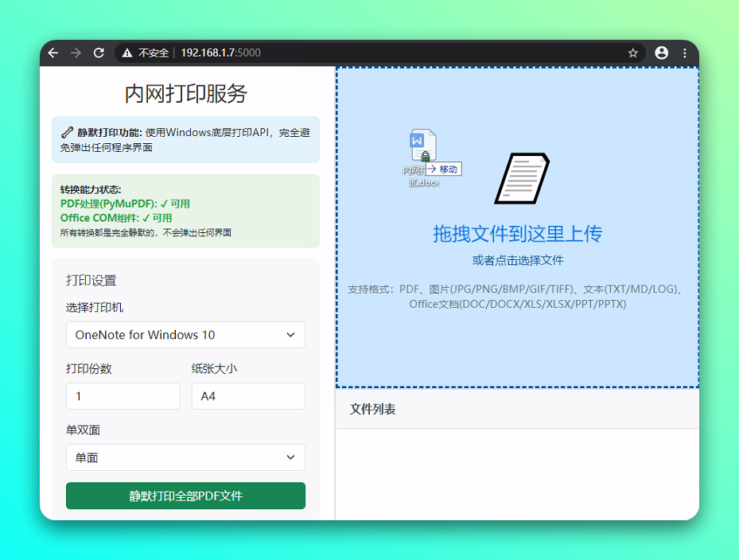
Task: Bookmark this page with the star icon
Action: point(633,53)
